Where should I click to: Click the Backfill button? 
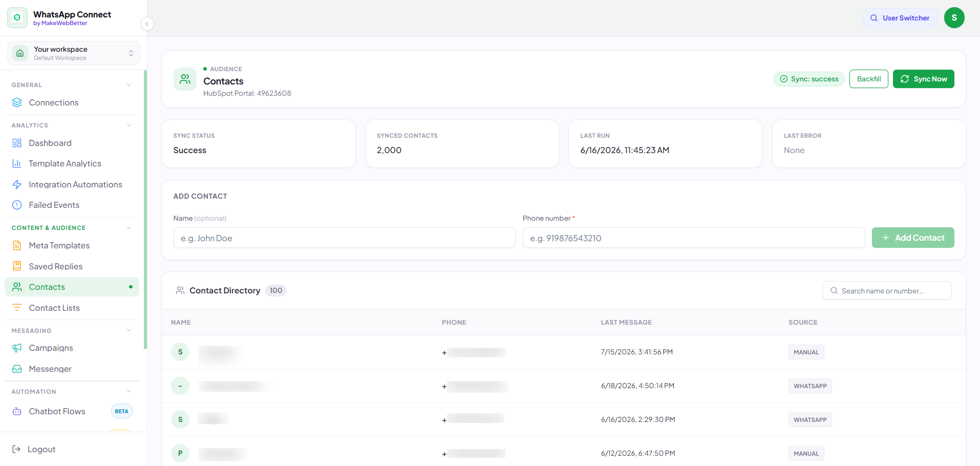pyautogui.click(x=868, y=79)
